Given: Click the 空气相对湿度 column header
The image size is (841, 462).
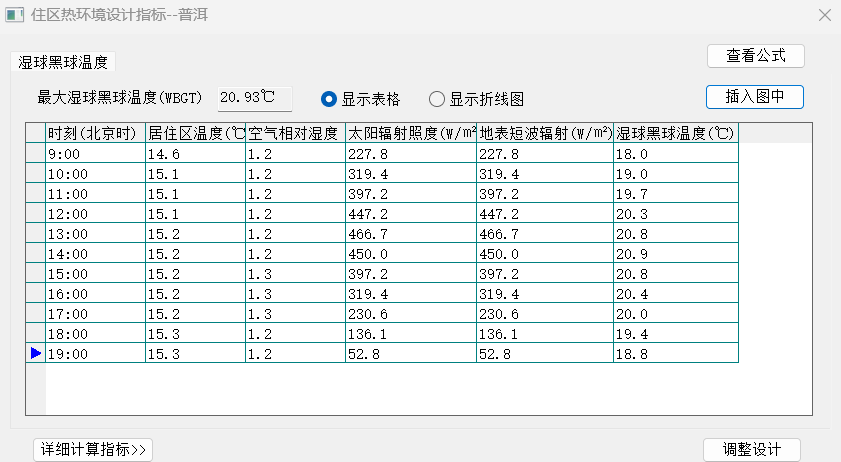Looking at the screenshot, I should click(x=295, y=133).
